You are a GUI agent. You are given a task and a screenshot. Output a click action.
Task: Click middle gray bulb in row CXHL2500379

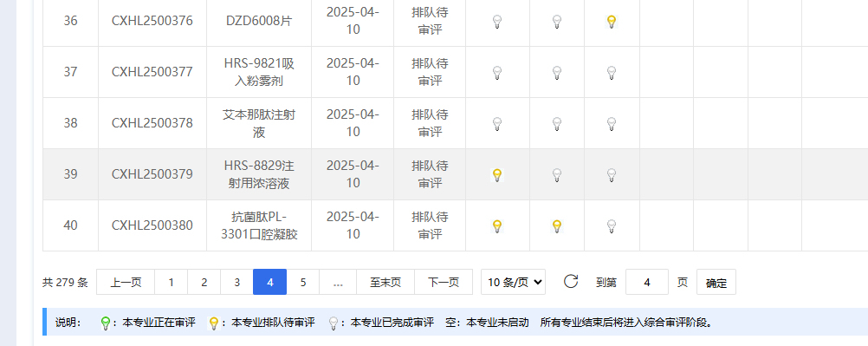(557, 175)
